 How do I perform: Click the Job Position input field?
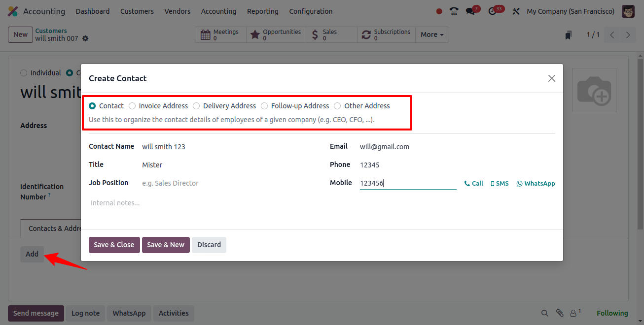[227, 183]
